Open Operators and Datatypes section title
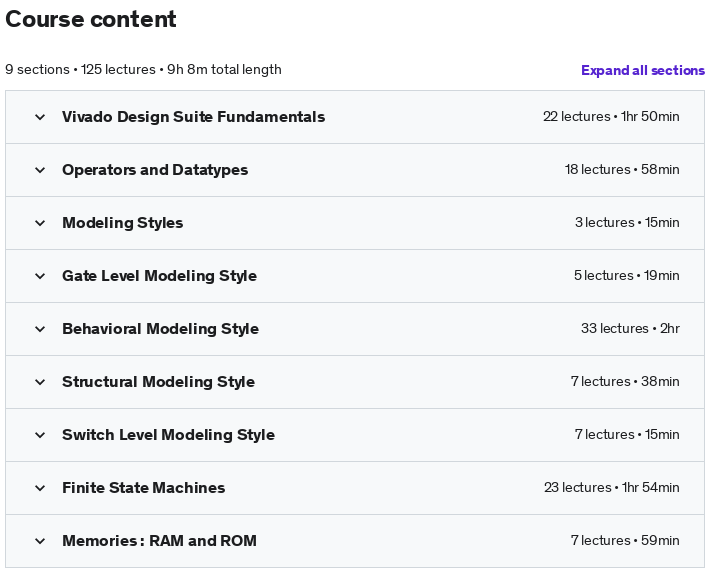This screenshot has width=705, height=568. pyautogui.click(x=155, y=170)
